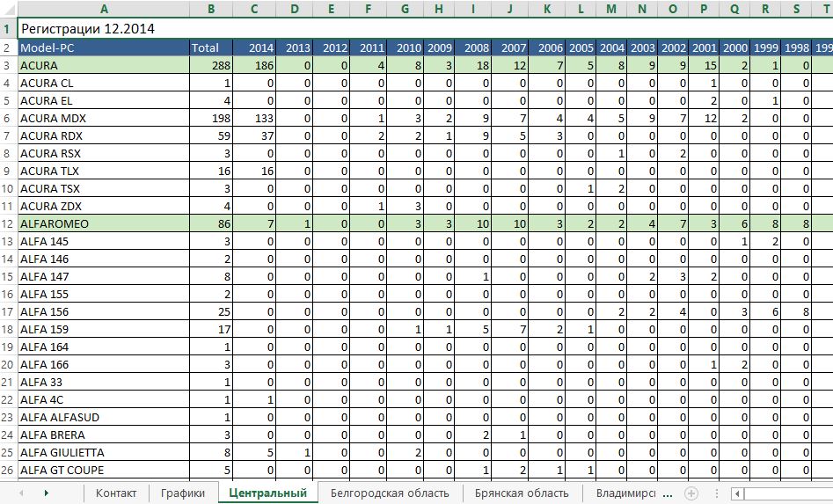Image resolution: width=833 pixels, height=504 pixels.
Task: Select the Центральный sheet tab
Action: (267, 493)
